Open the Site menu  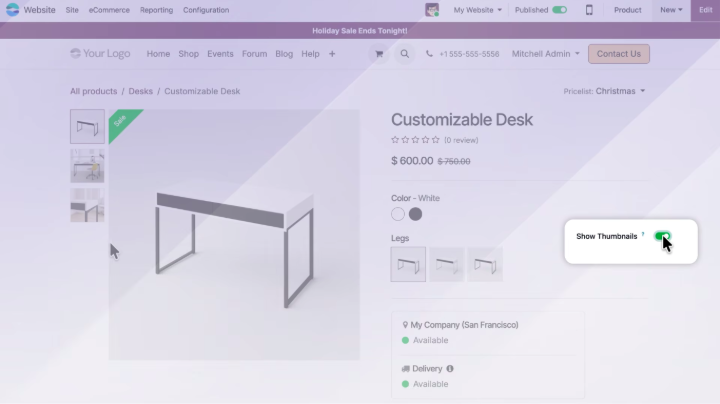tap(72, 10)
